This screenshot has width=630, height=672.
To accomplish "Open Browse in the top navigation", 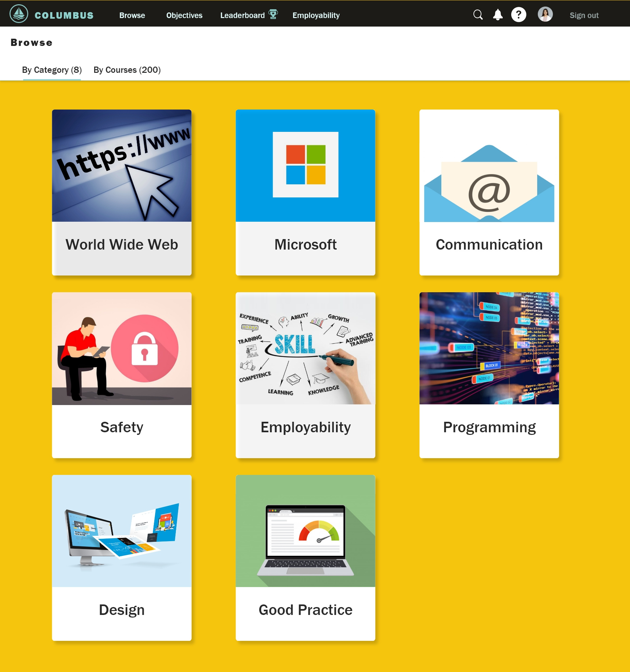I will click(132, 15).
